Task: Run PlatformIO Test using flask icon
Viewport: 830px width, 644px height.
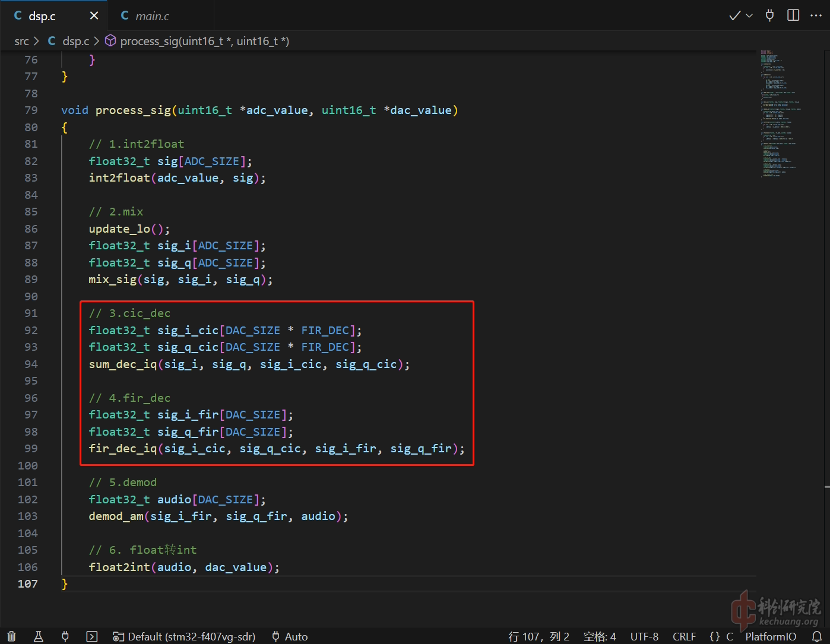Action: pyautogui.click(x=39, y=636)
